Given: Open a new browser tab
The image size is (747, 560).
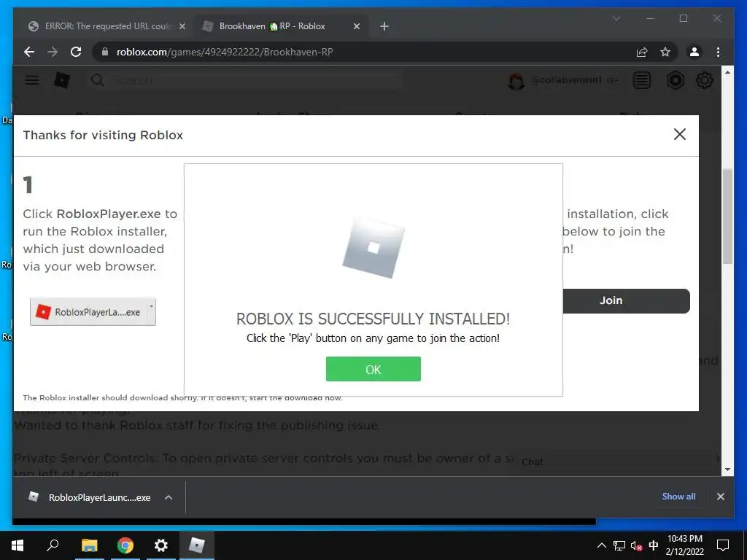Looking at the screenshot, I should click(384, 26).
